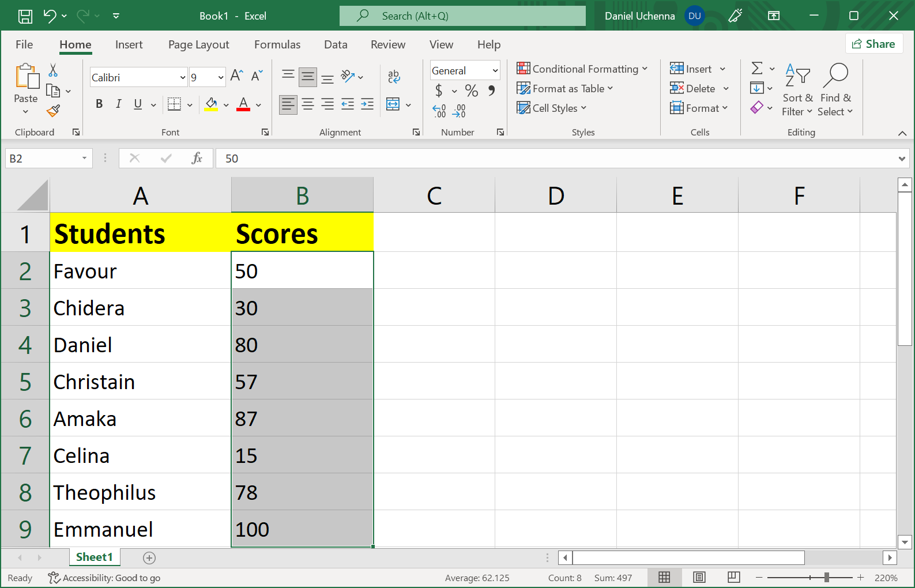Open the Name Box dropdown arrow
Image resolution: width=915 pixels, height=588 pixels.
[x=84, y=158]
